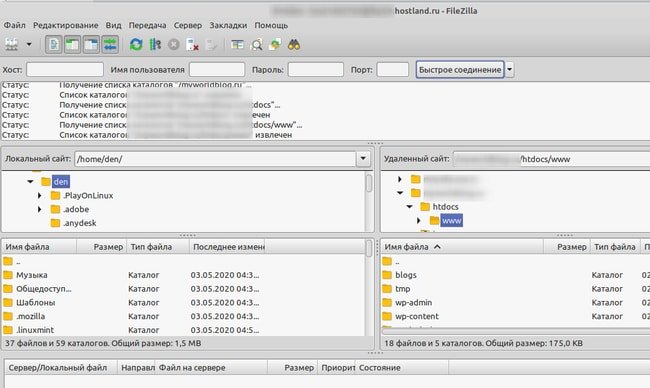
Task: Toggle remote directory tree display
Action: [x=91, y=44]
